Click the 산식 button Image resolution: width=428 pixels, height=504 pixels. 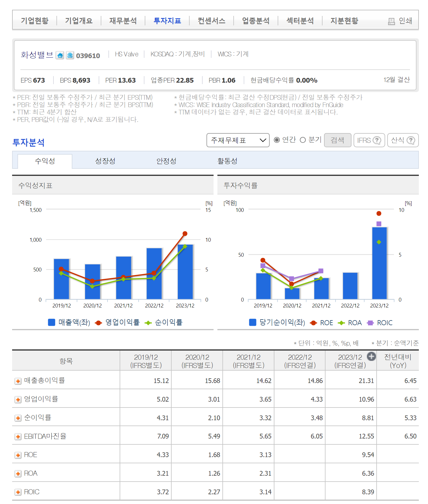point(403,140)
